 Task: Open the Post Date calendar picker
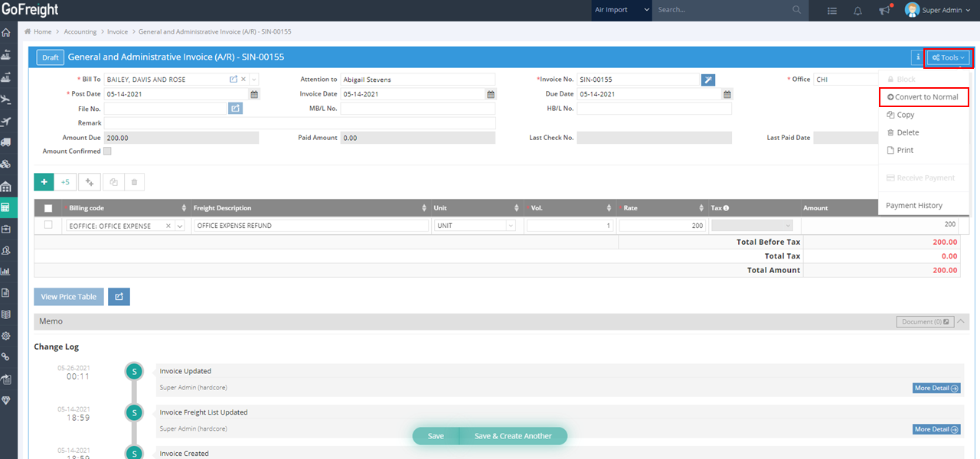coord(254,94)
